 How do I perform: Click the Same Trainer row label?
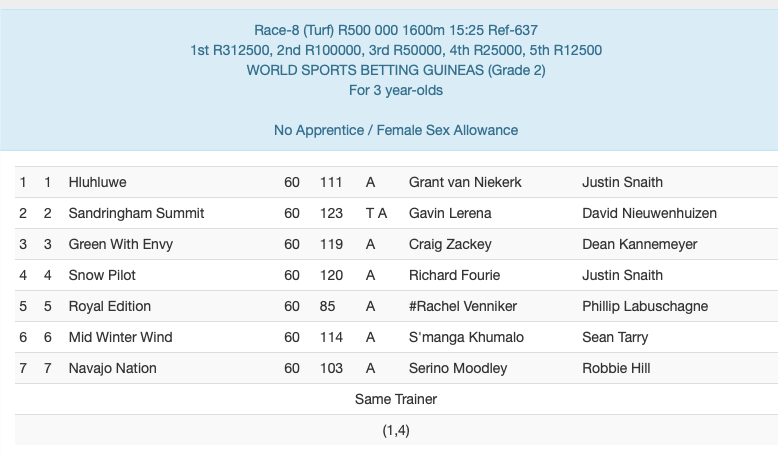(395, 399)
